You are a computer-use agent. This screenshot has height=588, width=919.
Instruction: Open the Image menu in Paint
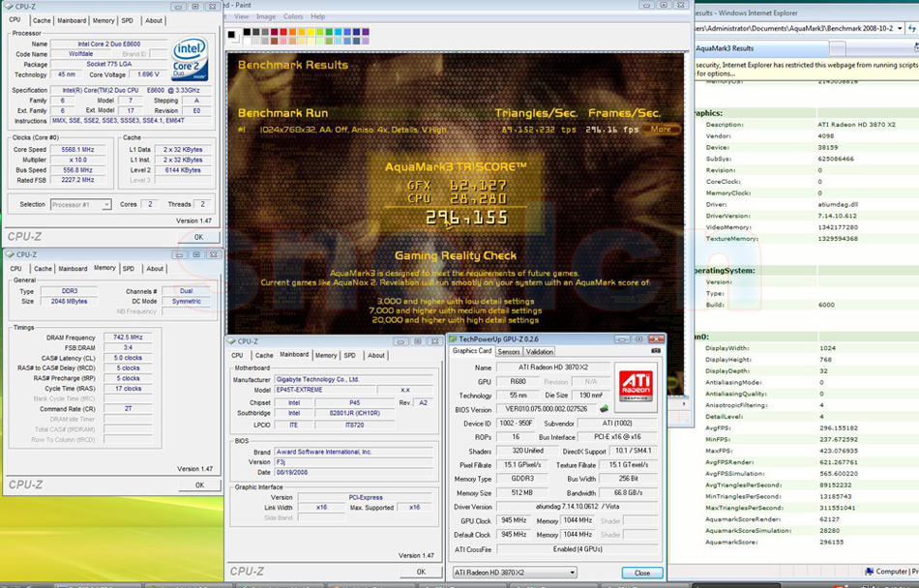265,16
